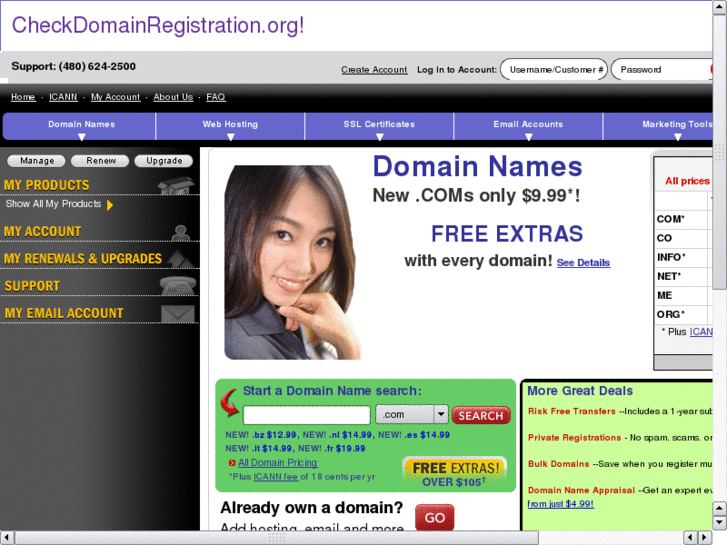Click the COM* row in price table
727x545 pixels.
tap(683, 219)
